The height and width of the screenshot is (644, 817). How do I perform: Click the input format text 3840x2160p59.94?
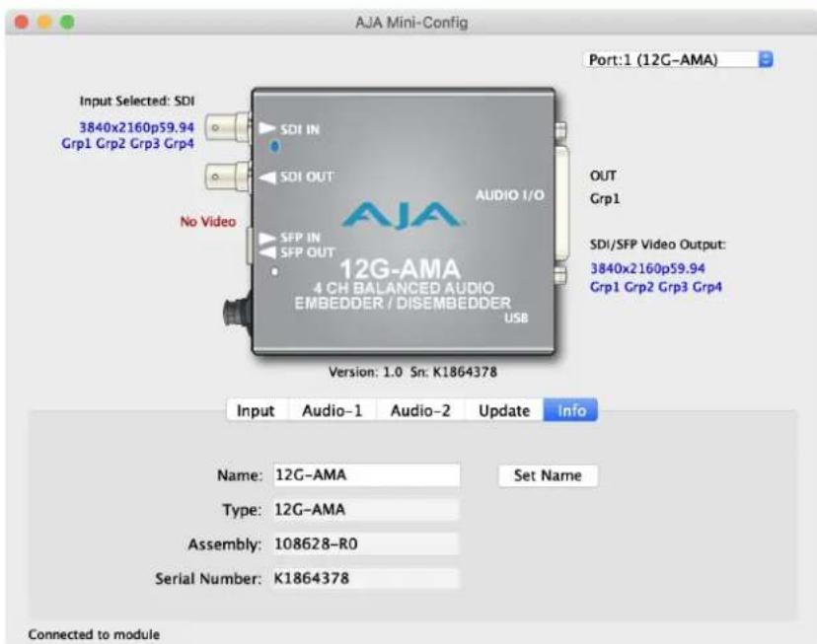pyautogui.click(x=136, y=127)
